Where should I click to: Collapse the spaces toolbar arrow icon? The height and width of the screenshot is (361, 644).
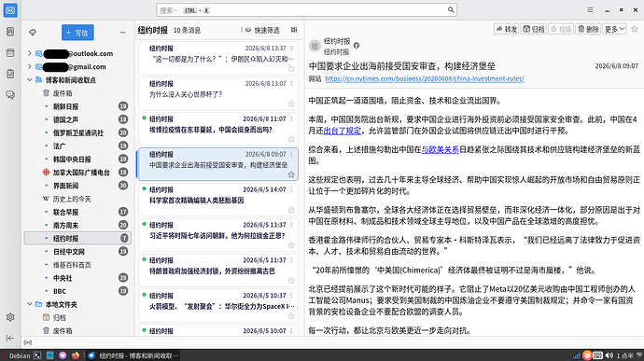point(10,338)
